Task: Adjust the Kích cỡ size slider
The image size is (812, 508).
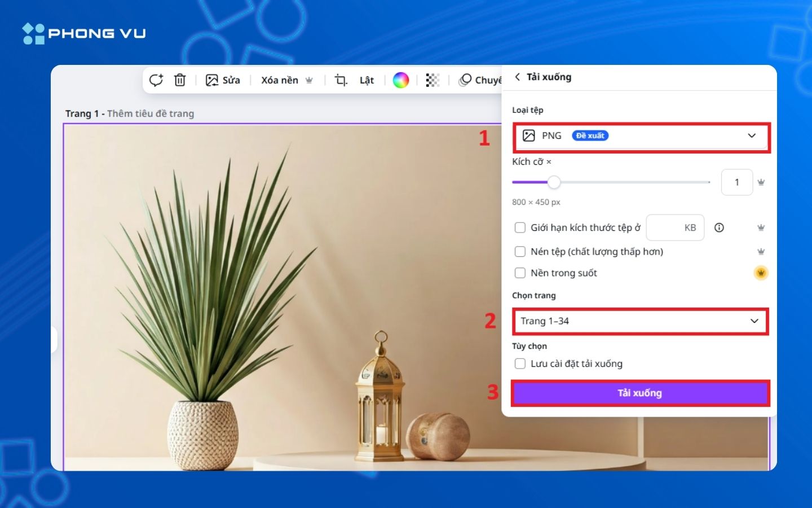Action: click(554, 182)
